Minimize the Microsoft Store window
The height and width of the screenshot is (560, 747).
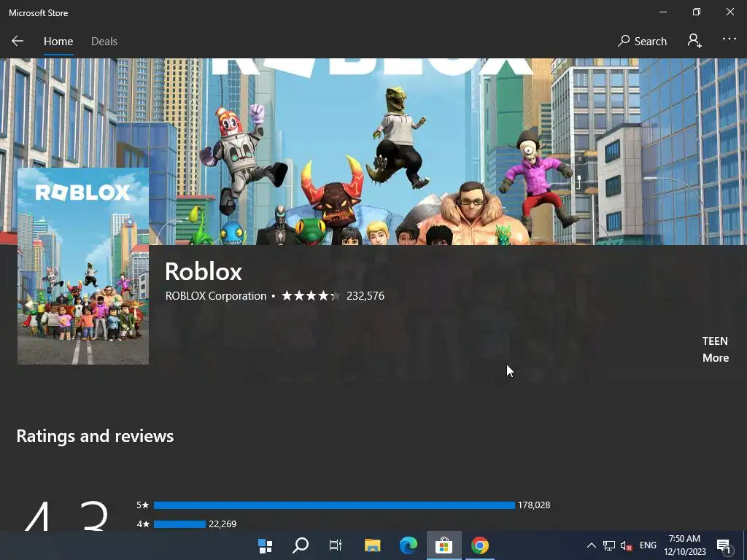click(662, 12)
